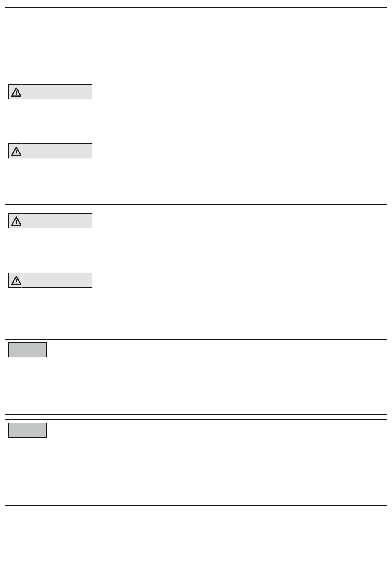Click the warning triangle in the fourth warning box
This screenshot has width=392, height=575.
16,280
